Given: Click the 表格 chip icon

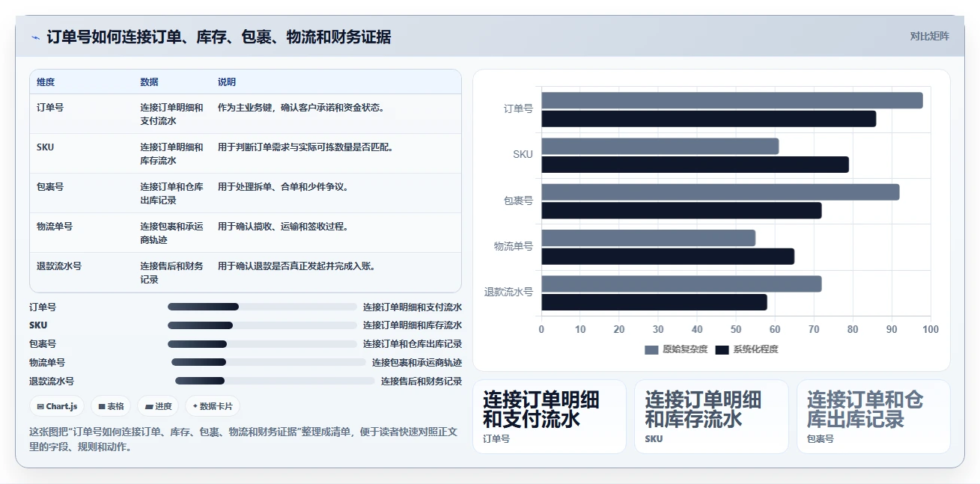Looking at the screenshot, I should point(102,406).
